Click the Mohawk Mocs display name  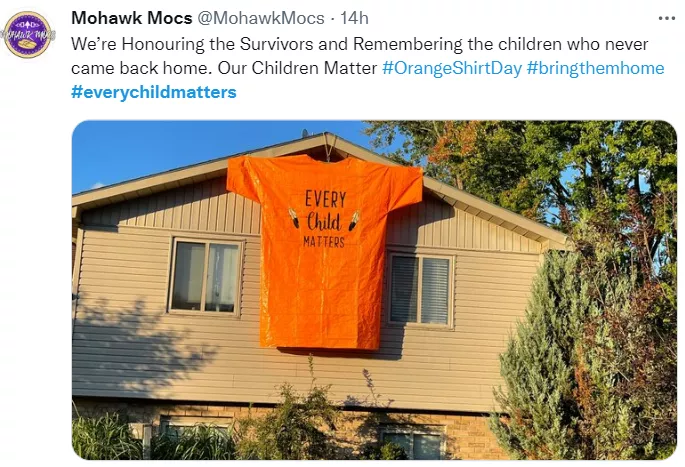(x=131, y=18)
